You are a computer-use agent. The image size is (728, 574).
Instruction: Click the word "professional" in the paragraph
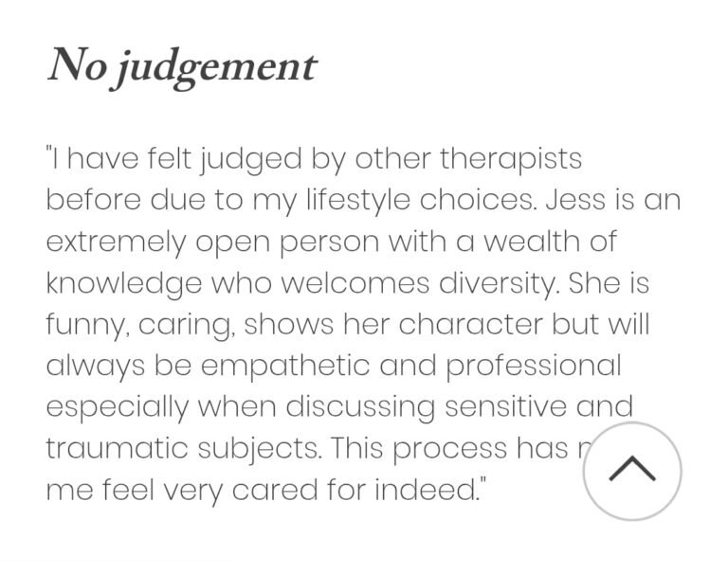point(534,367)
